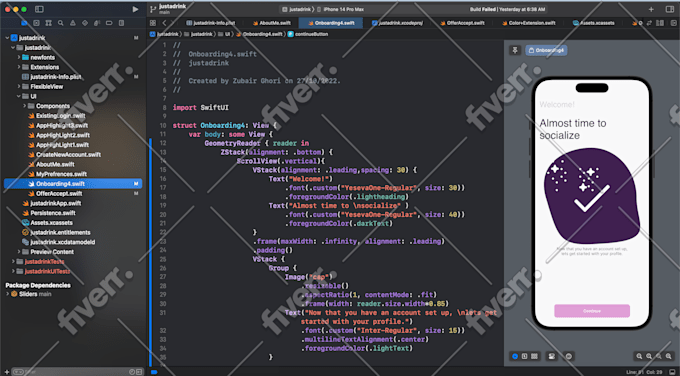Expand the Extensions folder

(x=19, y=67)
